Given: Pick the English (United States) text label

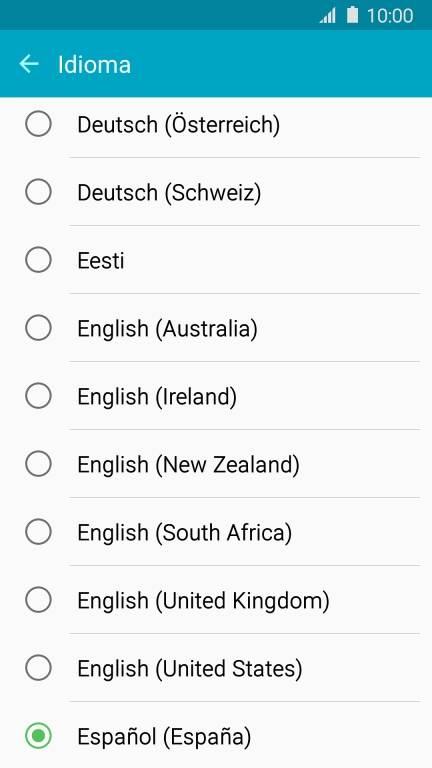Looking at the screenshot, I should pos(190,669).
